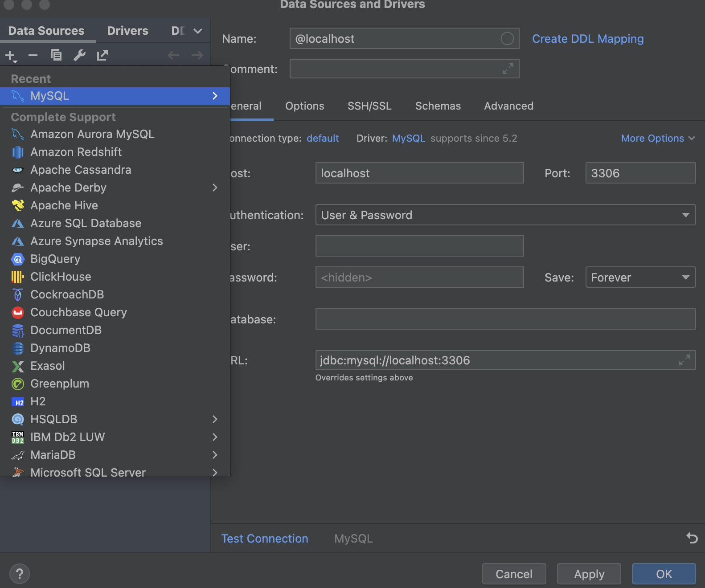The image size is (705, 588).
Task: Click the Cancel button
Action: coord(514,574)
